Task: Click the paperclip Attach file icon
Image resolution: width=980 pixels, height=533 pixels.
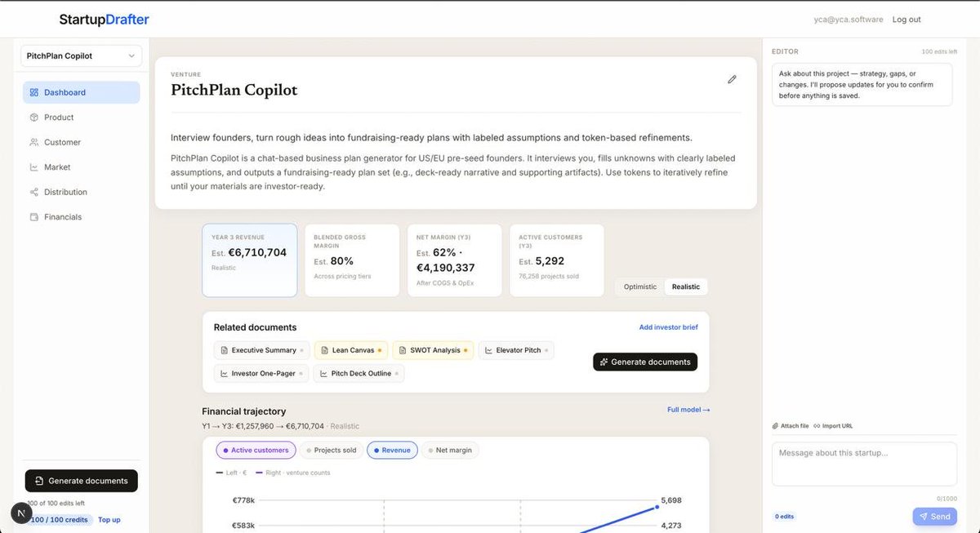Action: [x=775, y=426]
